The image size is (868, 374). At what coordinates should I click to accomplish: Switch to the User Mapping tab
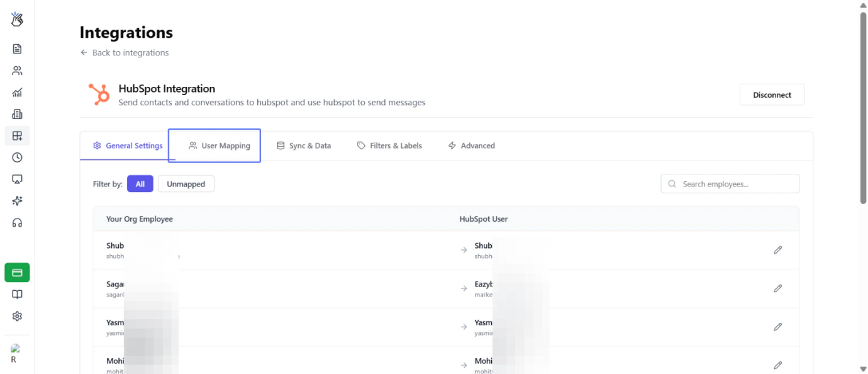coord(220,145)
